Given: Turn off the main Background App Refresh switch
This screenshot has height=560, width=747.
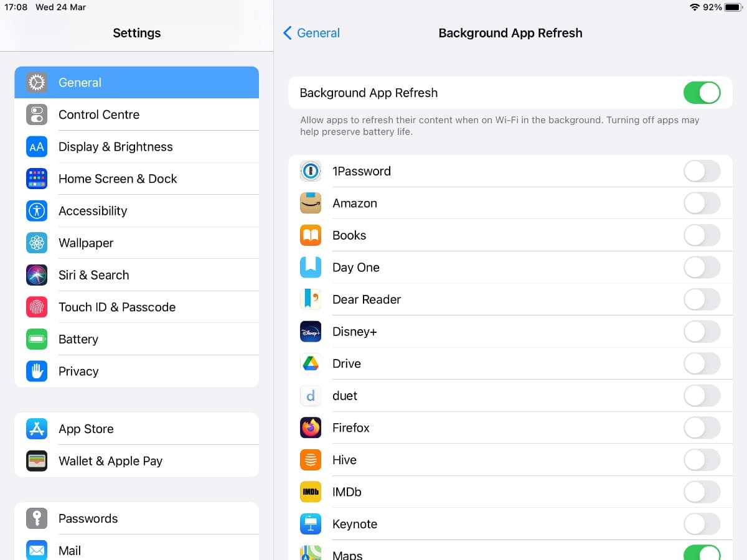Looking at the screenshot, I should 702,93.
